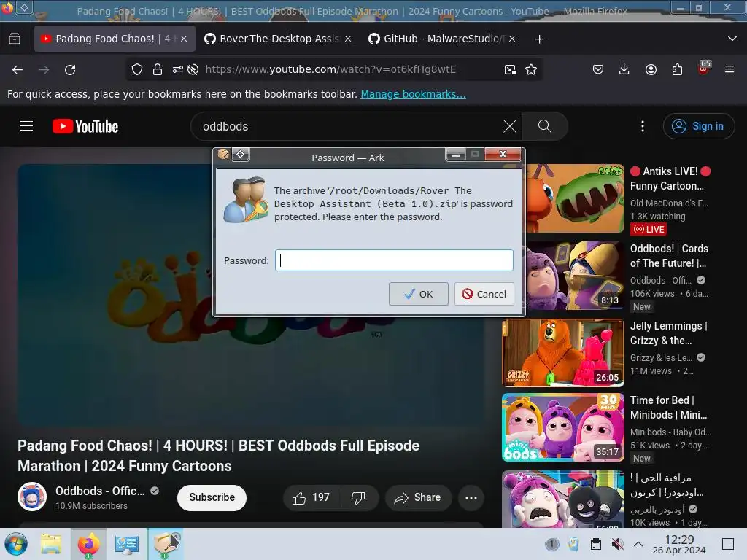747x560 pixels.
Task: Go to YouTube home via logo
Action: click(85, 126)
